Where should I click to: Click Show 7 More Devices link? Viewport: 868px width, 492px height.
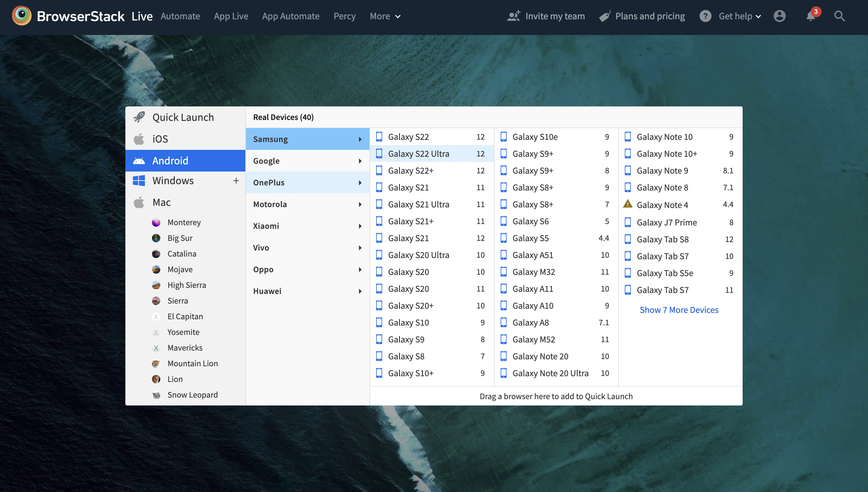click(679, 310)
